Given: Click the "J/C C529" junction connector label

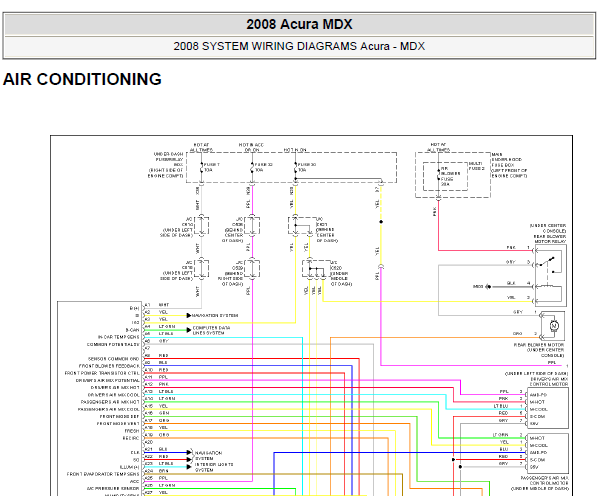Looking at the screenshot, I should 238,265.
